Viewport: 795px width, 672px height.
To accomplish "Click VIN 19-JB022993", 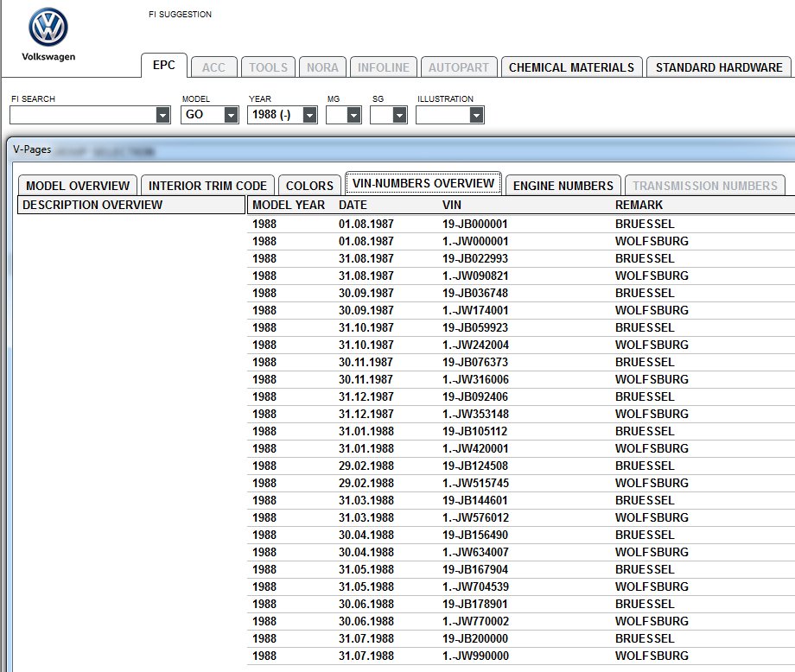I will click(475, 258).
